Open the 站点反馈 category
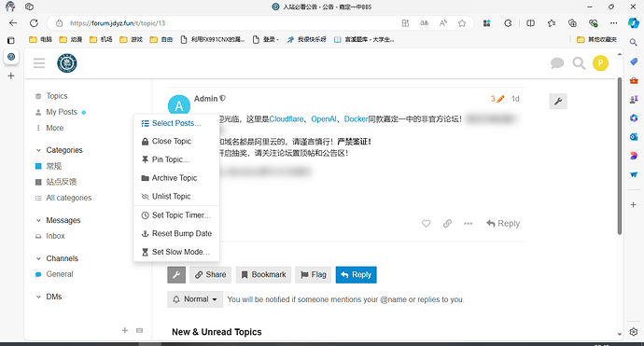This screenshot has height=346, width=644. coord(62,182)
